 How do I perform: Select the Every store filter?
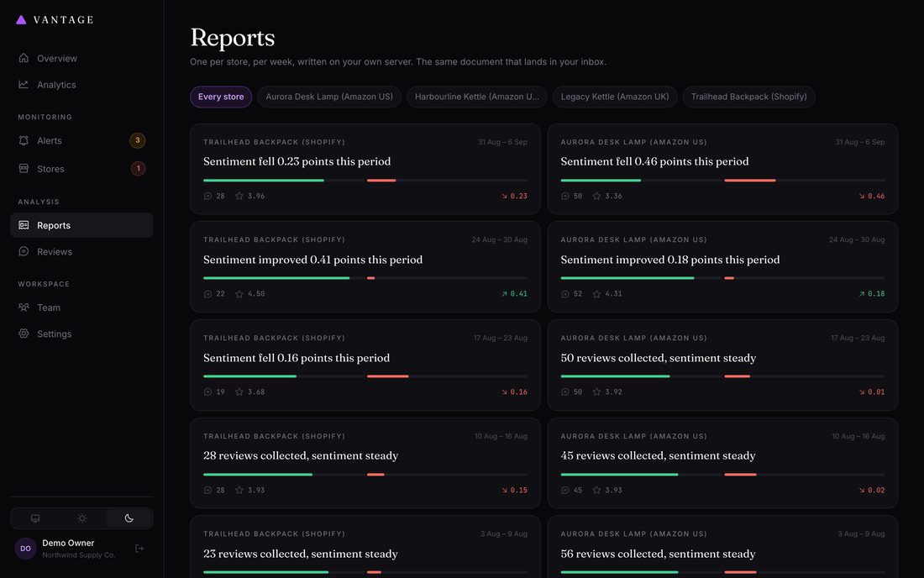(x=221, y=97)
